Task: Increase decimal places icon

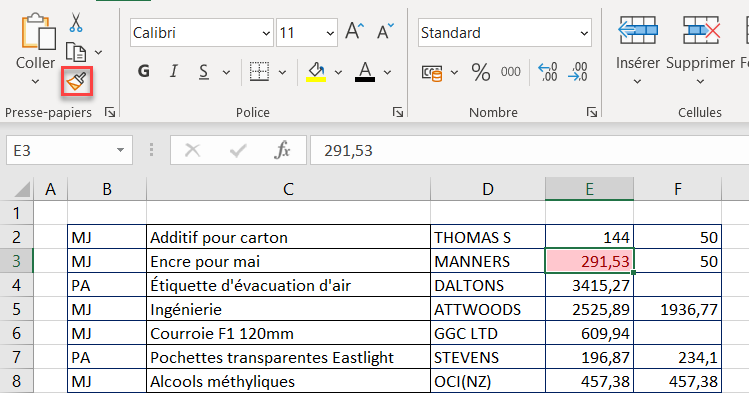Action: [547, 72]
